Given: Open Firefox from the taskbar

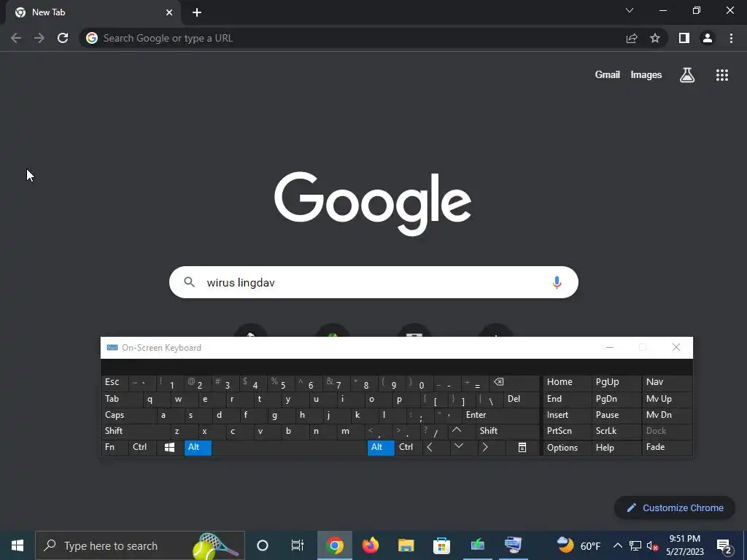Looking at the screenshot, I should (x=370, y=545).
